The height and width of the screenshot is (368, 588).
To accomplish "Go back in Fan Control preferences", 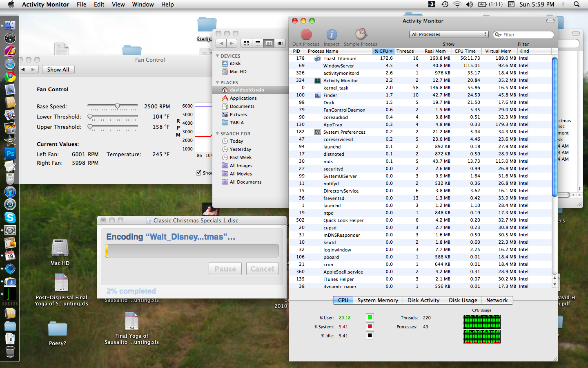I will click(23, 70).
